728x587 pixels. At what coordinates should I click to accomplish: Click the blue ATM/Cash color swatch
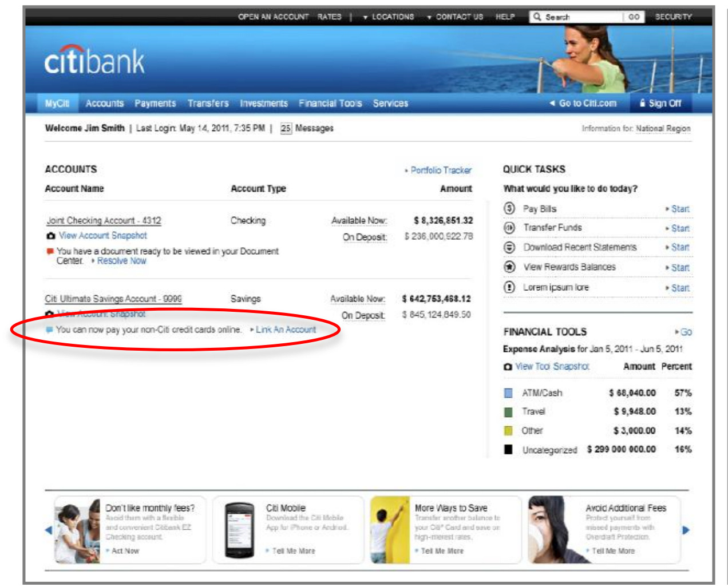click(x=508, y=393)
